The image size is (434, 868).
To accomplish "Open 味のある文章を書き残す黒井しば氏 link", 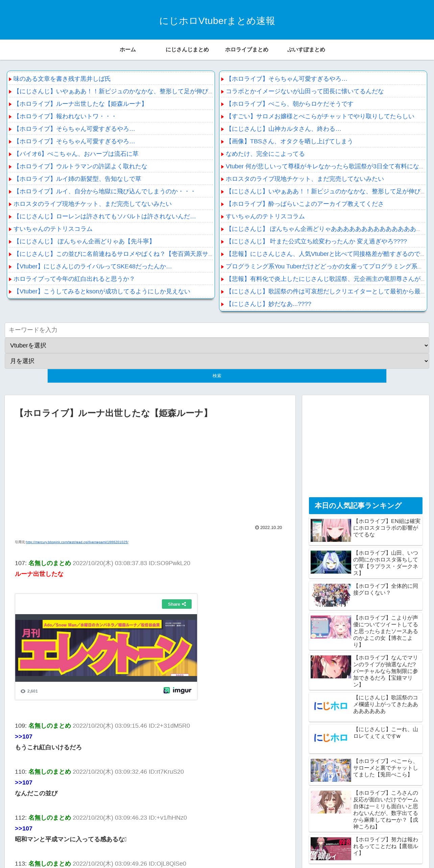I will (x=62, y=79).
